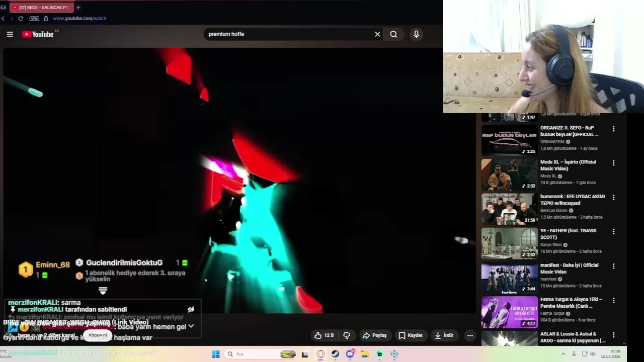Click the GuclendirilmisGoktuG leaderboard name
This screenshot has width=644, height=362.
pyautogui.click(x=124, y=262)
